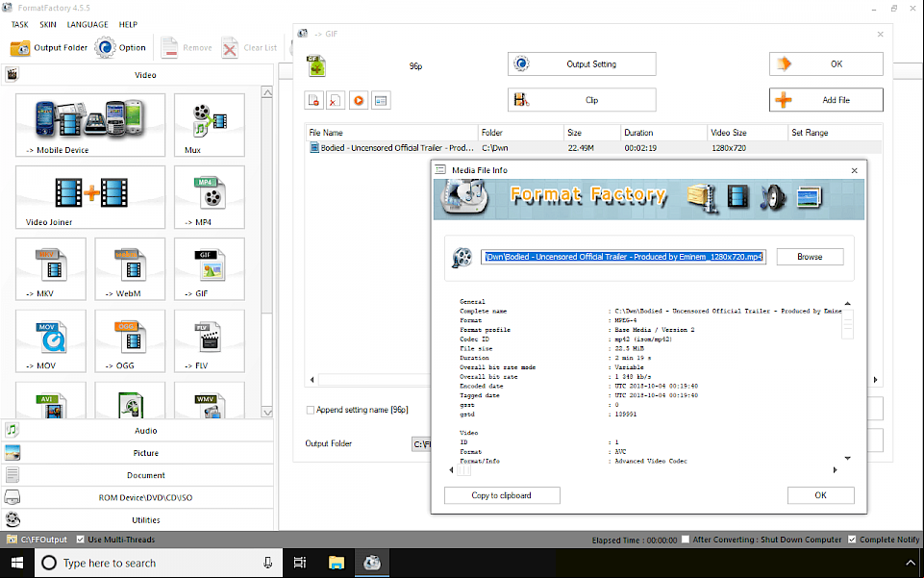This screenshot has width=924, height=578.
Task: Click the remove-file icon in GIF dialog
Action: pos(314,100)
